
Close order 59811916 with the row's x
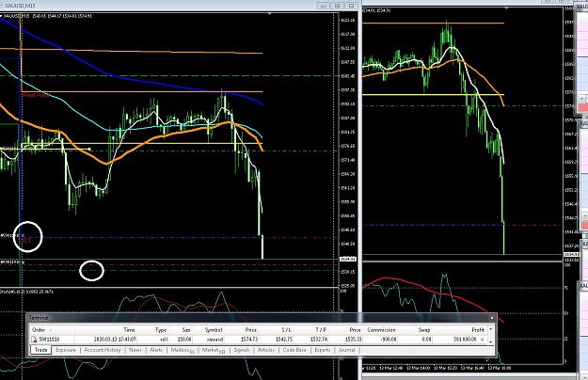(483, 340)
